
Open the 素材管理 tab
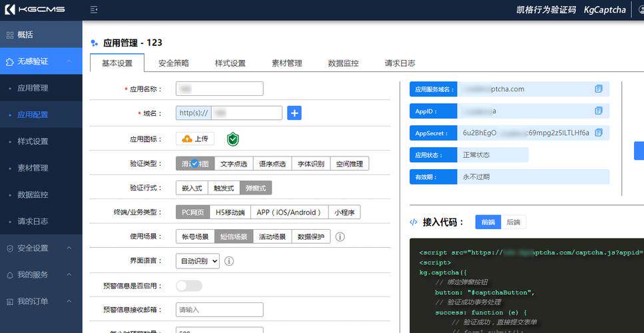[x=286, y=63]
